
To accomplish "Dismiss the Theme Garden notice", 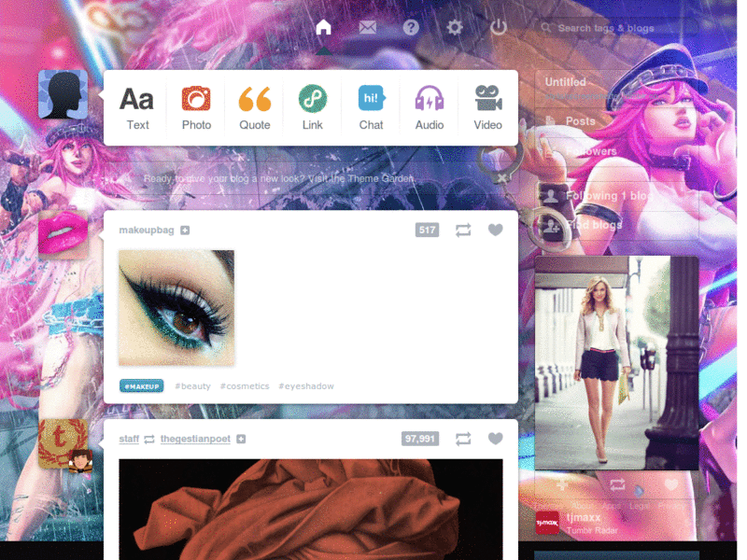I will click(x=501, y=178).
